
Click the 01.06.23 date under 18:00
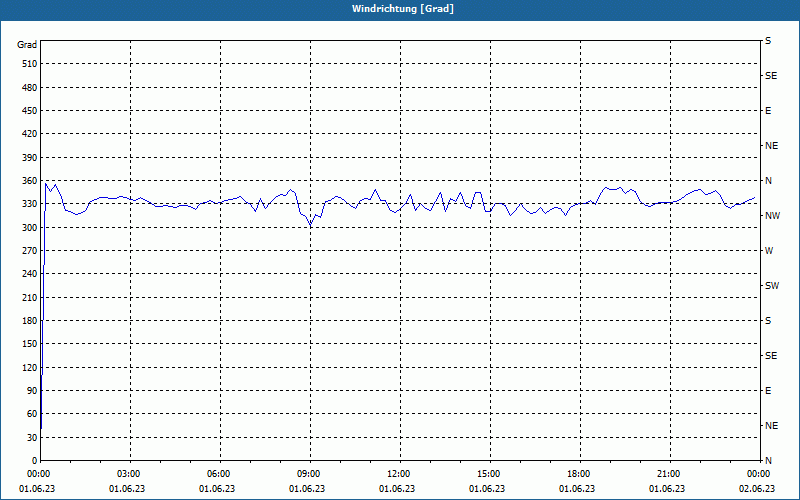tap(577, 488)
